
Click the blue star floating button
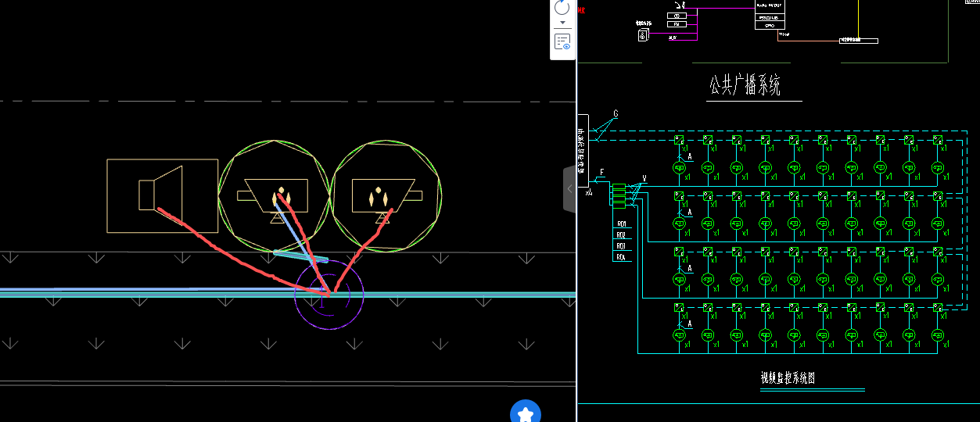coord(526,413)
